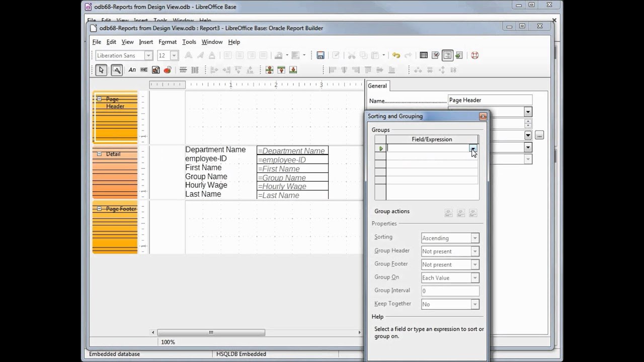The width and height of the screenshot is (644, 362).
Task: Open the Paste options dropdown arrow
Action: pyautogui.click(x=383, y=55)
